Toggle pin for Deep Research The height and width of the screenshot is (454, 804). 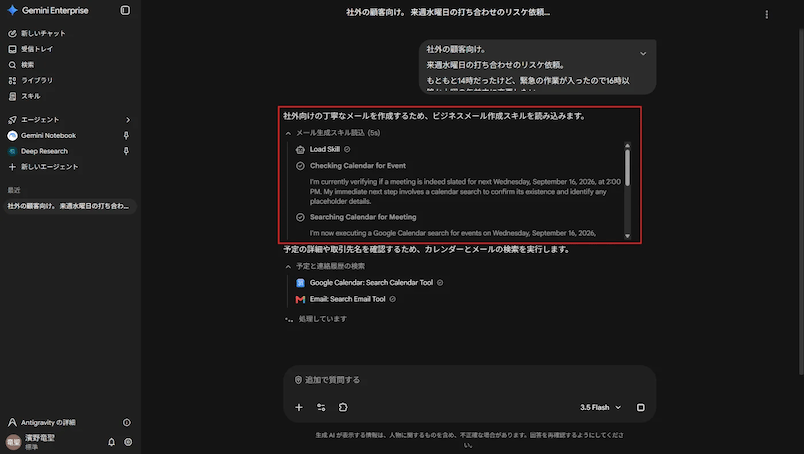click(126, 151)
